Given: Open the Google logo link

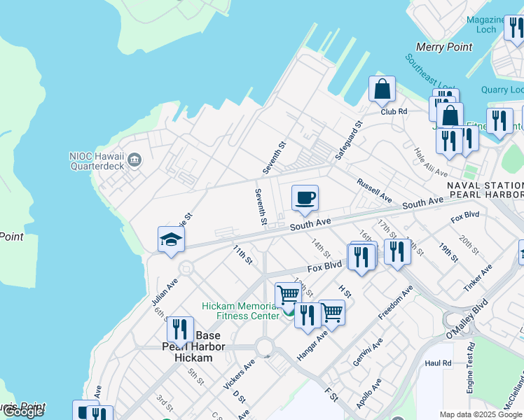Looking at the screenshot, I should click(x=23, y=412).
